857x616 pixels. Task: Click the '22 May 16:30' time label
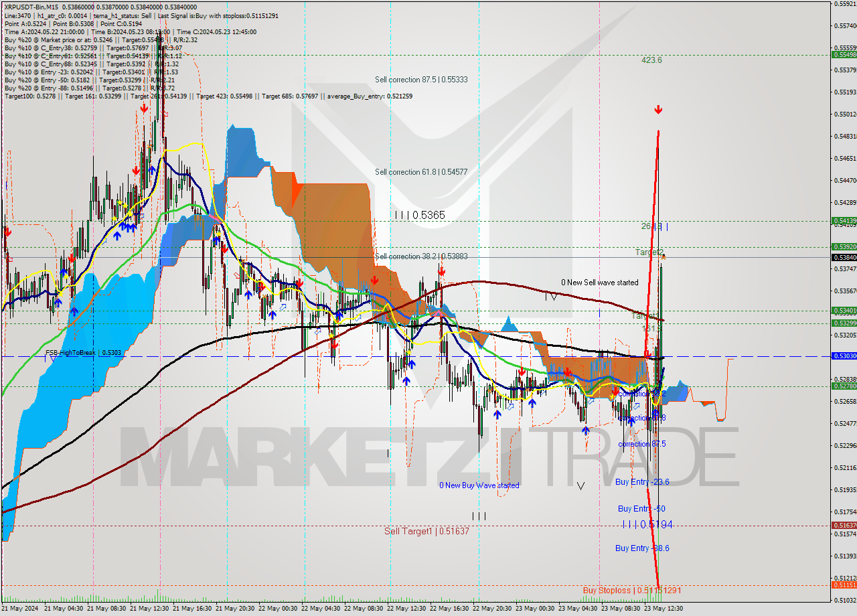coord(449,609)
